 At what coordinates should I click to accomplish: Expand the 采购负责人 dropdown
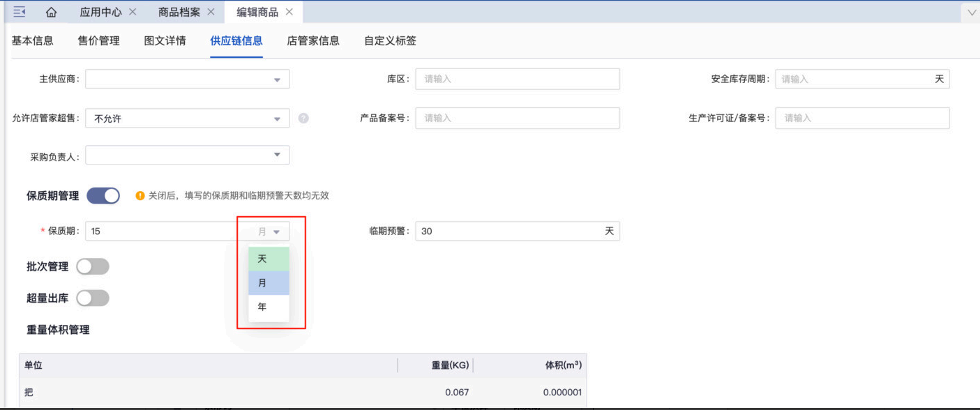click(187, 155)
